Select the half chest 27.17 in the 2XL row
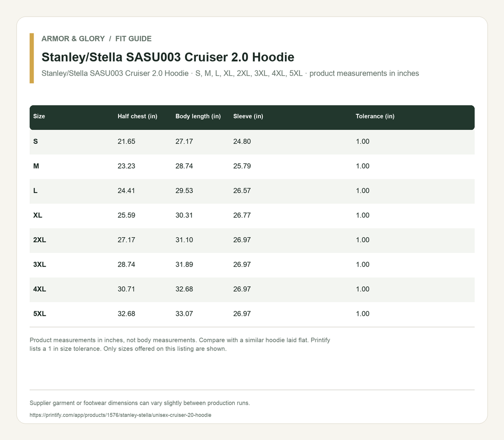The height and width of the screenshot is (440, 504). coord(126,240)
